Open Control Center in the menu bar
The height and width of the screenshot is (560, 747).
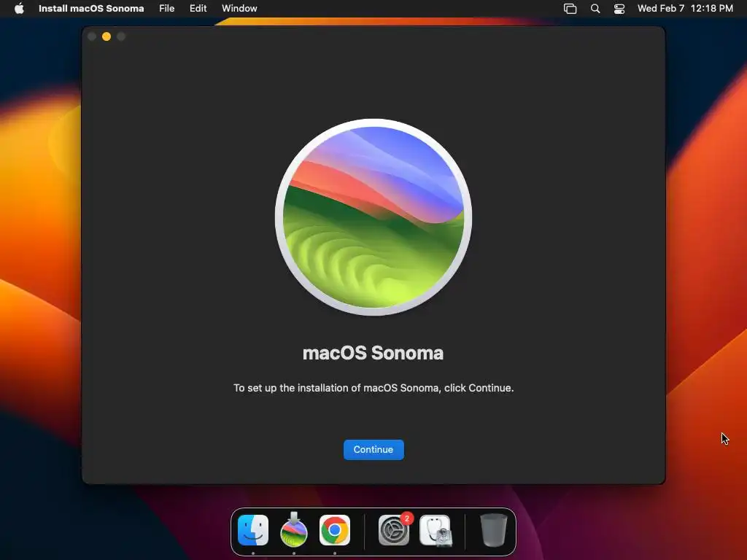coord(619,9)
